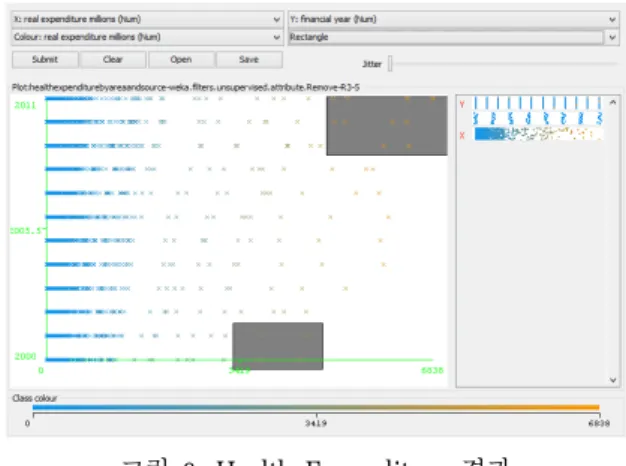Click the Save button

point(249,59)
